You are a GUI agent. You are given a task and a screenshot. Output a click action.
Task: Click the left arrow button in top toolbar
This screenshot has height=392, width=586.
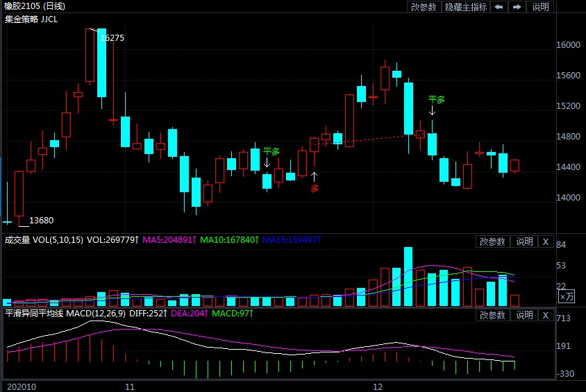coord(499,7)
